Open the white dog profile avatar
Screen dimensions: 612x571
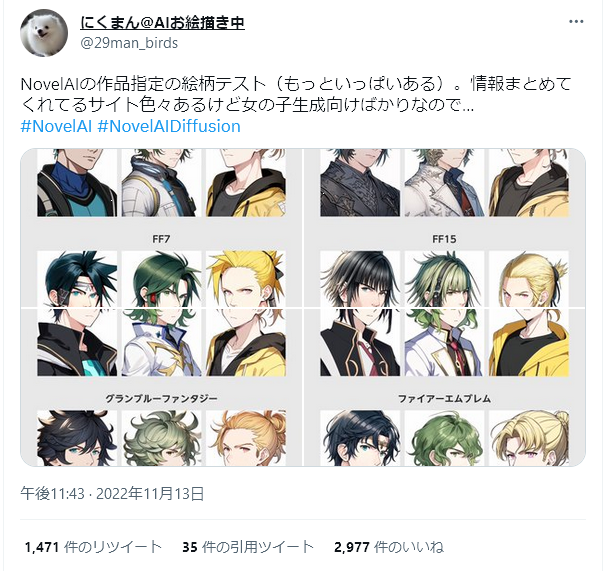[44, 33]
